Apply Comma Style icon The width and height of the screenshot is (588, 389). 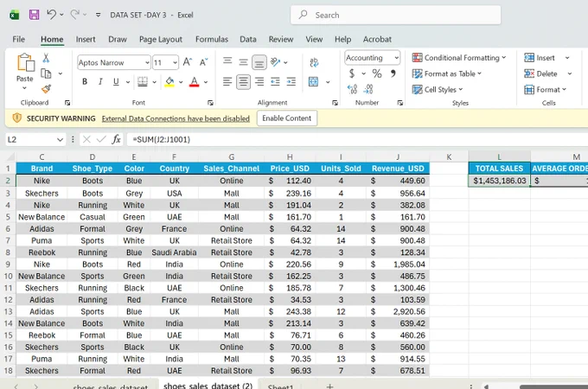393,73
